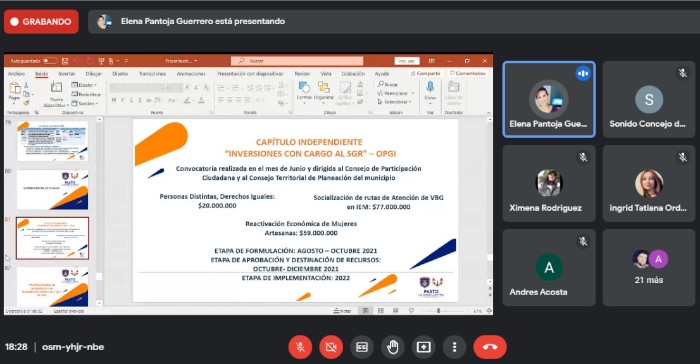Open the Comentarios pane button
The image size is (700, 364).
click(468, 73)
